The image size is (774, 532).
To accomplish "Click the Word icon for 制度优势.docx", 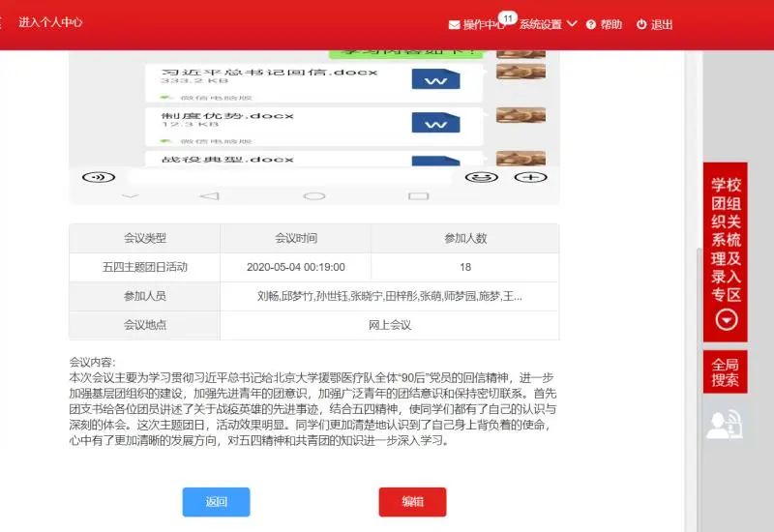I will (x=435, y=122).
